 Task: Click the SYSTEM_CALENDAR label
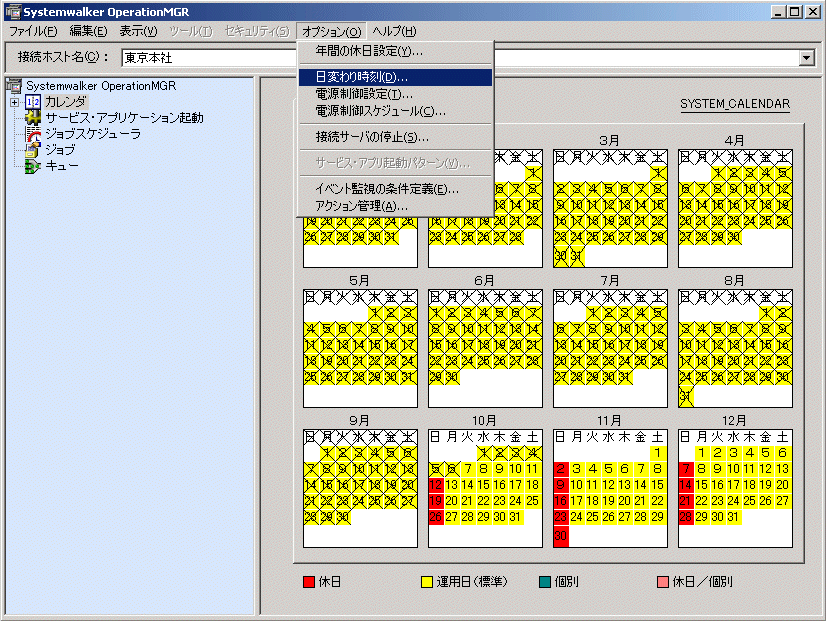click(x=735, y=104)
